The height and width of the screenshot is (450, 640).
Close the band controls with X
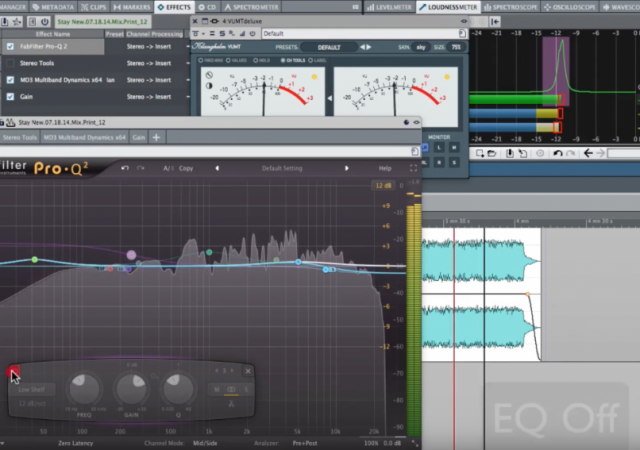point(248,371)
